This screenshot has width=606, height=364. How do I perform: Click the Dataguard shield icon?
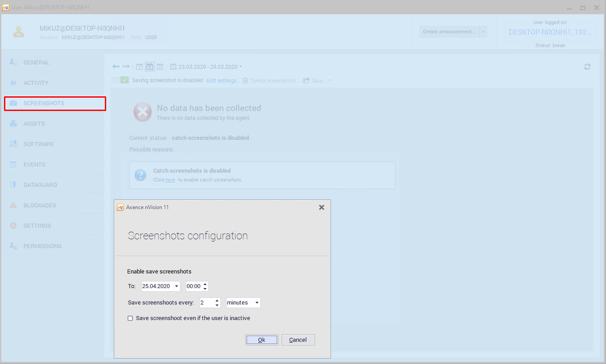click(x=13, y=185)
